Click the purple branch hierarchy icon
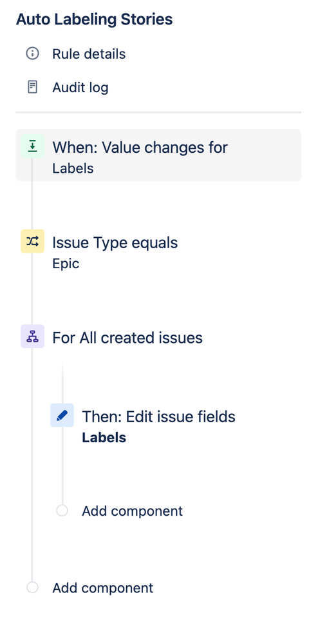Screen dimensions: 329x644 [32, 337]
